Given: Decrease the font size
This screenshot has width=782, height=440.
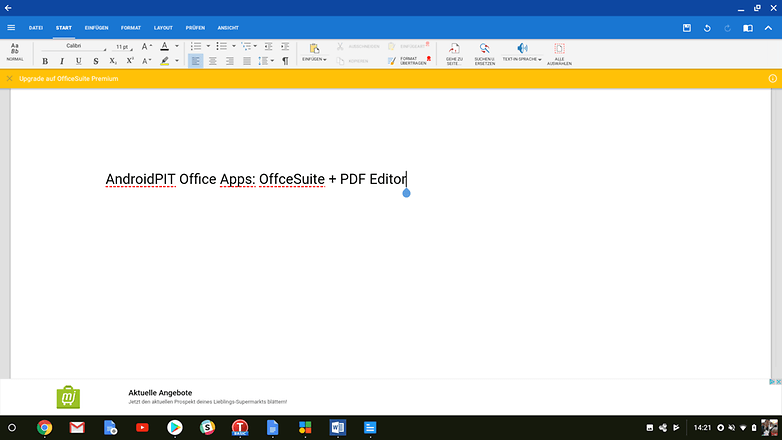Looking at the screenshot, I should coord(147,61).
